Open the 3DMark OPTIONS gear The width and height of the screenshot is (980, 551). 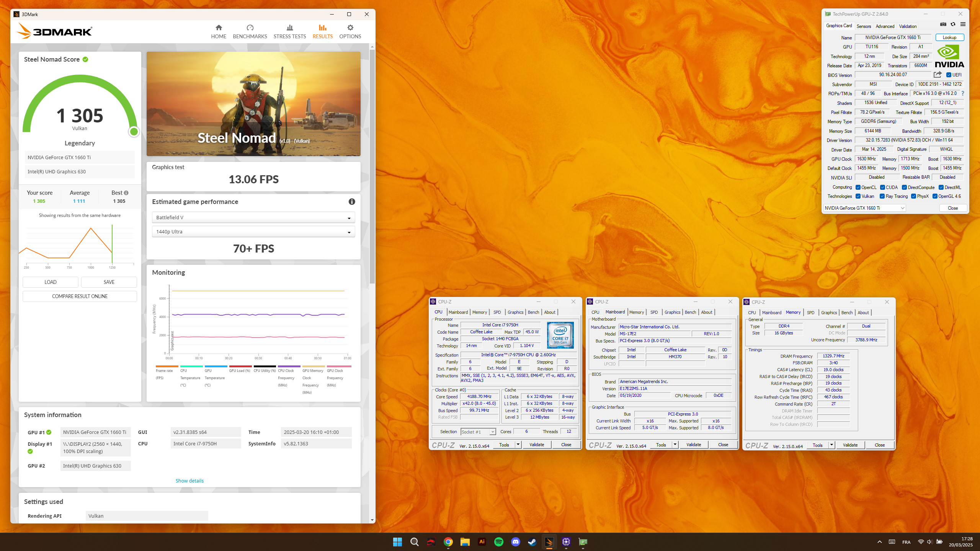point(350,32)
